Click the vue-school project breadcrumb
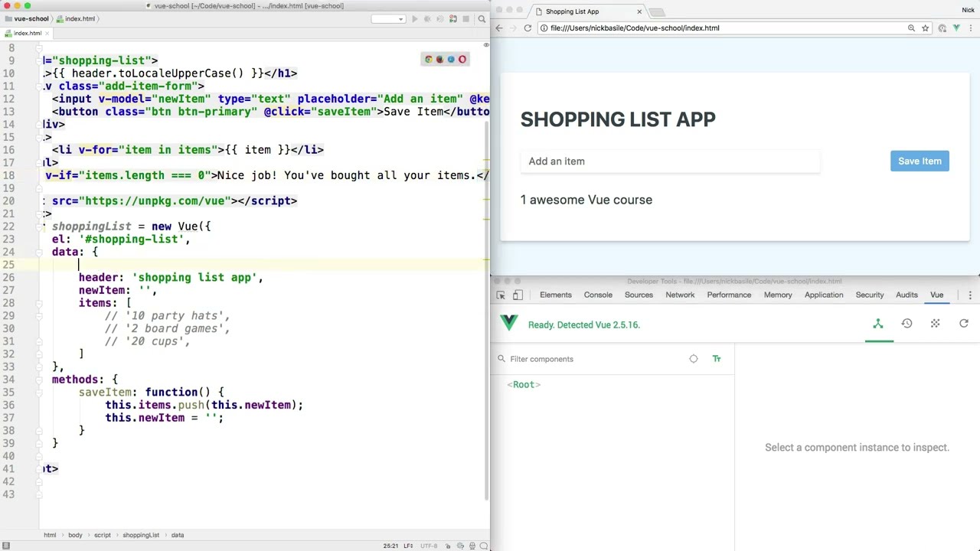The height and width of the screenshot is (551, 980). [26, 18]
